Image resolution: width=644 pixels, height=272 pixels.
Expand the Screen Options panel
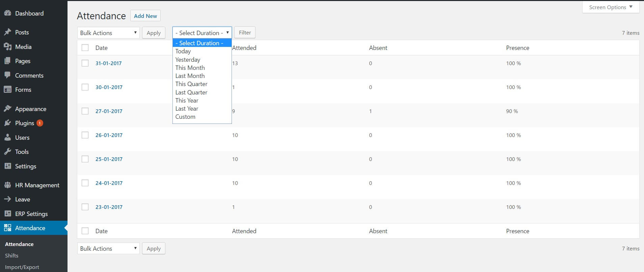coord(611,7)
